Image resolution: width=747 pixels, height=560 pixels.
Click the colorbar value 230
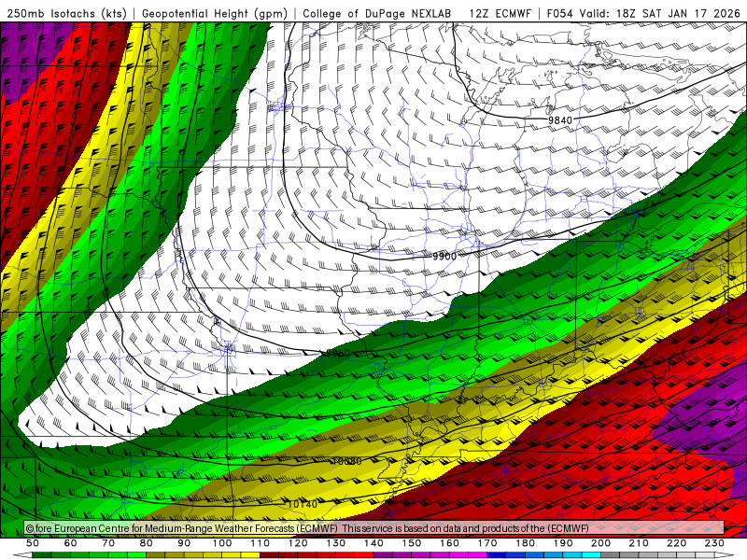[x=714, y=543]
